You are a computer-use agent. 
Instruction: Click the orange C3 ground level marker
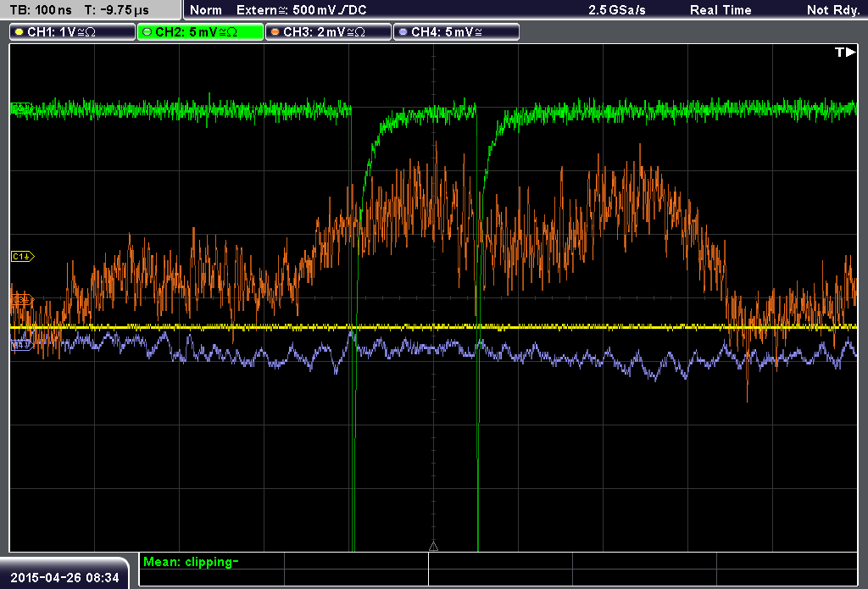point(22,300)
